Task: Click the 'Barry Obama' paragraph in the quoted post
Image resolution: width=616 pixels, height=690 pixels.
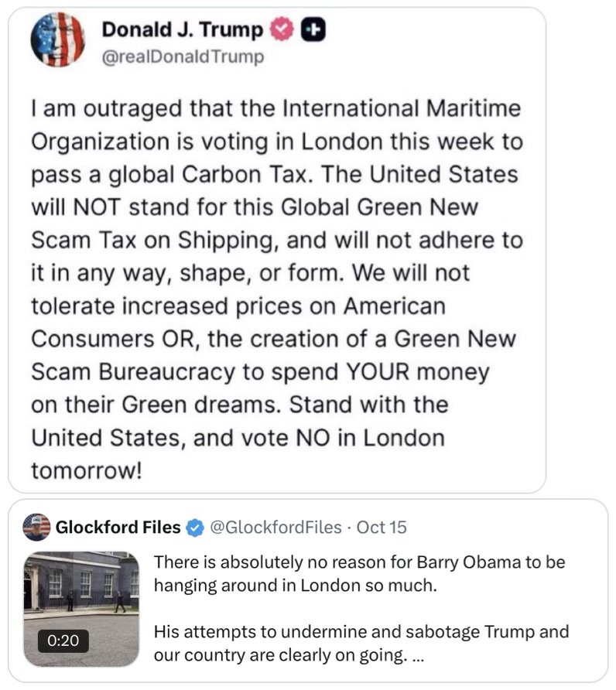Action: (360, 573)
